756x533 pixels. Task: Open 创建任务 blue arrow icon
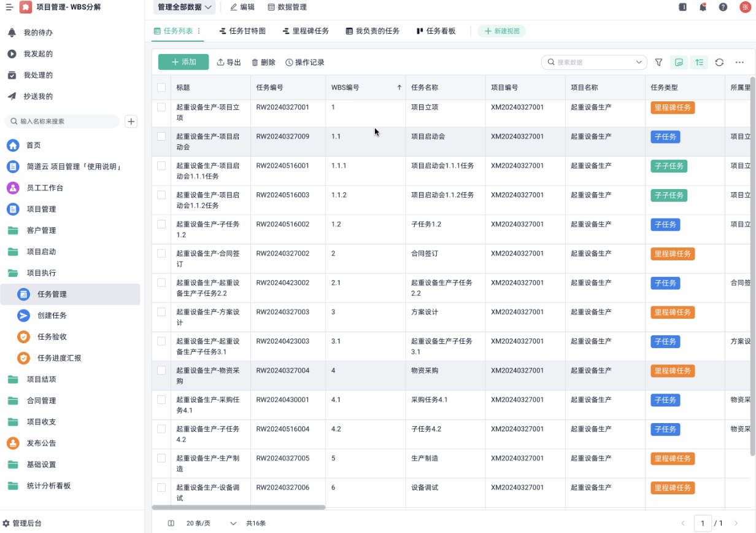[23, 315]
